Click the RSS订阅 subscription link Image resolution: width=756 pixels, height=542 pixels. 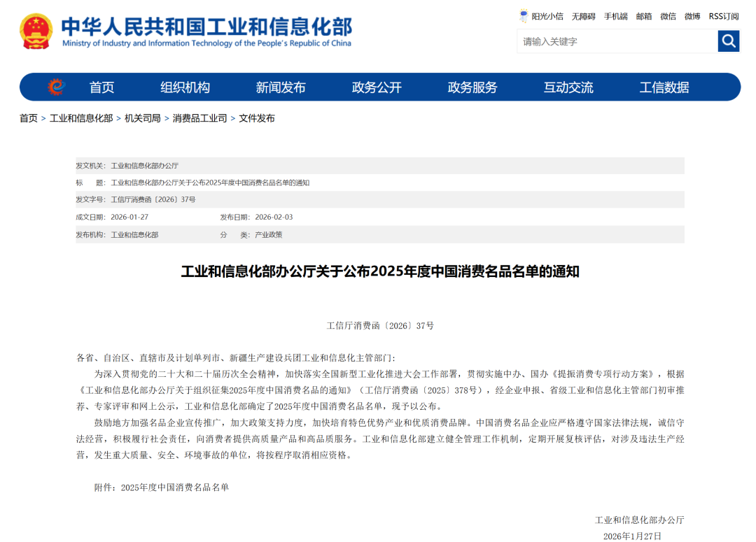[x=722, y=15]
